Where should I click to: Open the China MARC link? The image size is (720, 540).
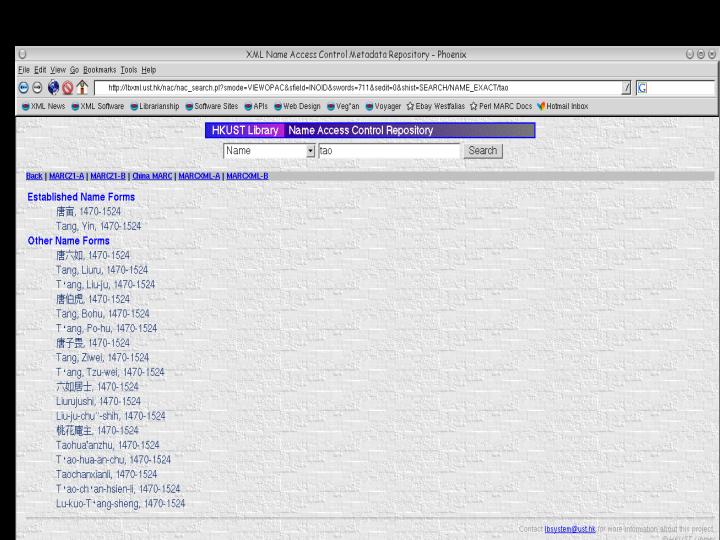tap(152, 176)
